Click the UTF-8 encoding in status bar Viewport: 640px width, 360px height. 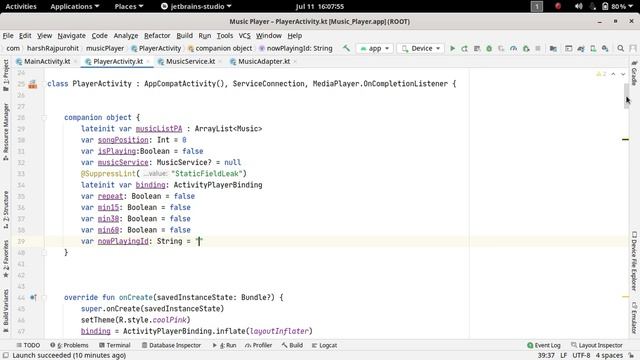pos(581,356)
